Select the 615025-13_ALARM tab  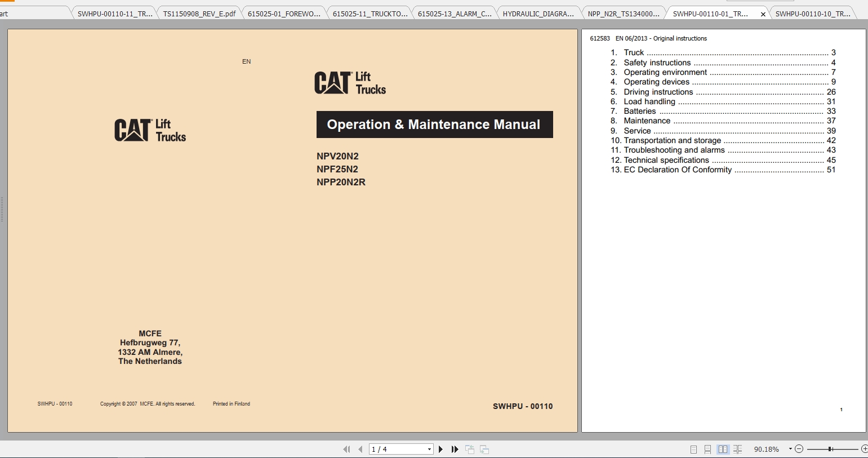point(454,12)
